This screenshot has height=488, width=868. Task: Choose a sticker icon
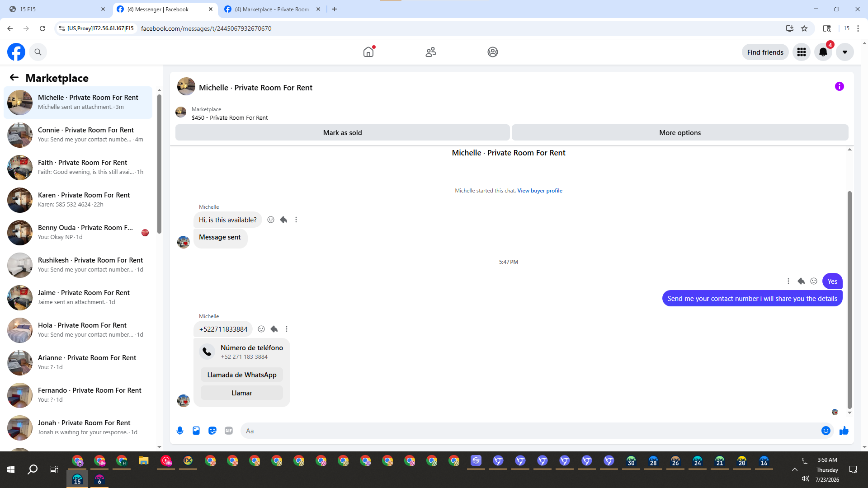[212, 431]
